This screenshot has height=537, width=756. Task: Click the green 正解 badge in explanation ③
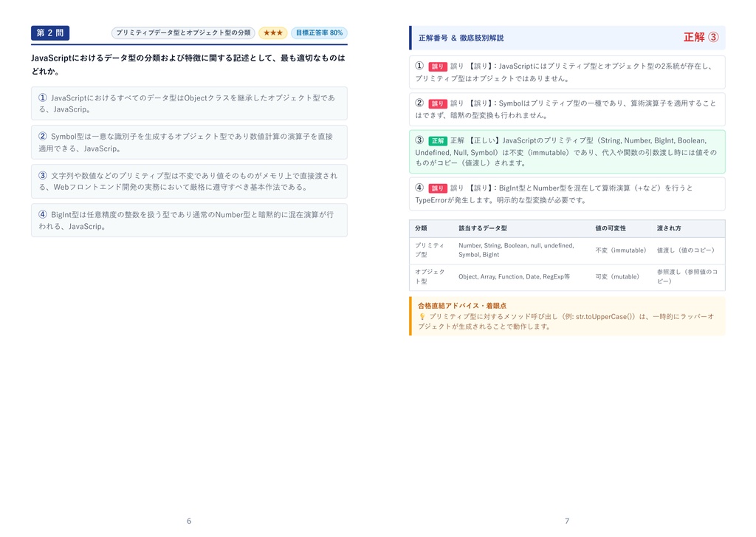(x=438, y=141)
